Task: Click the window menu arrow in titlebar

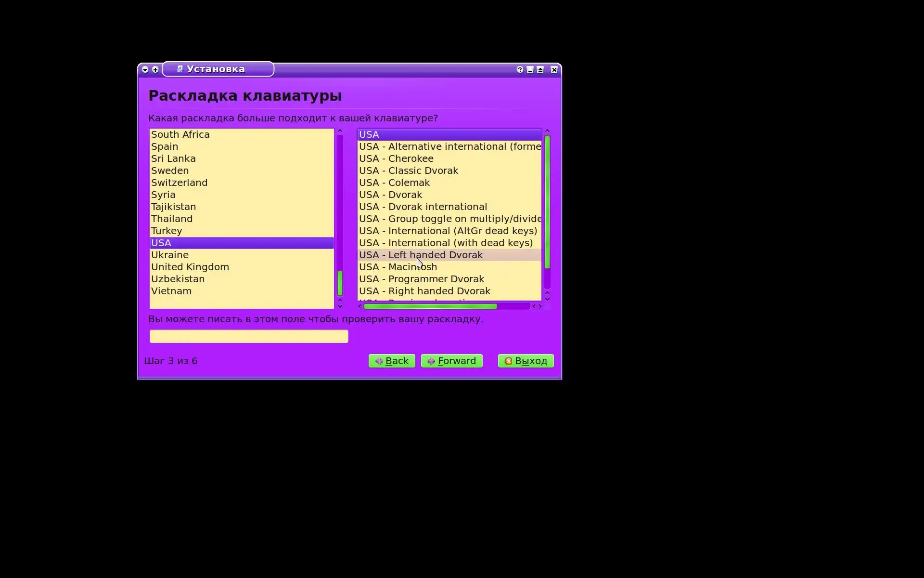Action: click(x=145, y=69)
